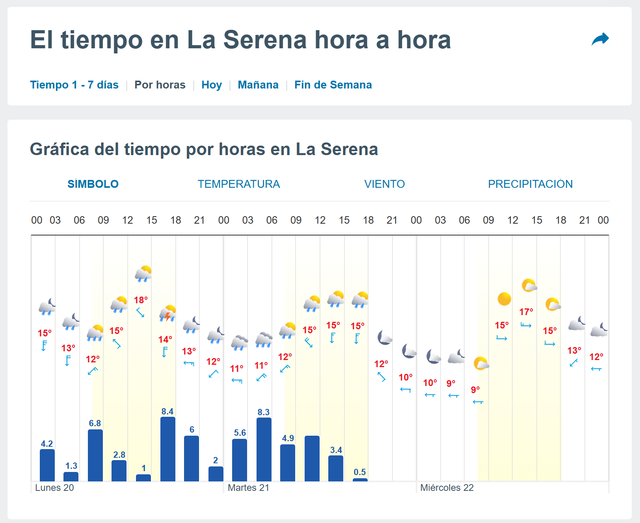Click the Miércoles 22 day label

coord(447,488)
